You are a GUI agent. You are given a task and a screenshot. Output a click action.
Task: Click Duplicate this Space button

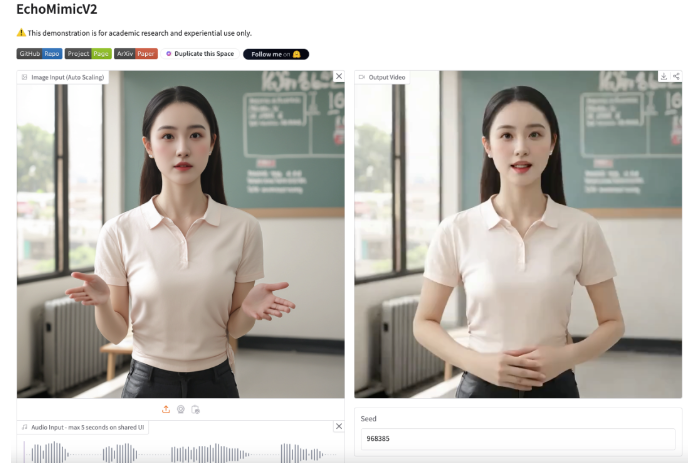click(200, 54)
